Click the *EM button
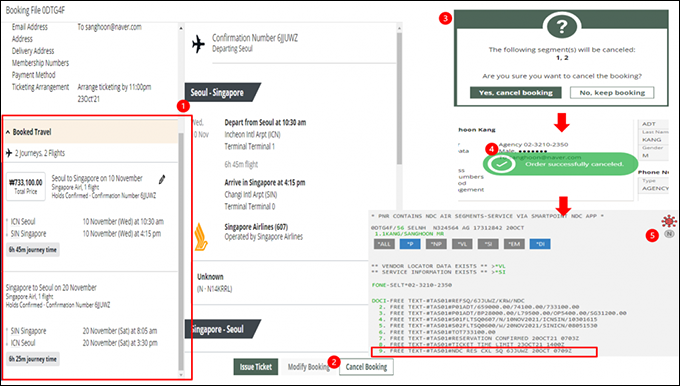The width and height of the screenshot is (680, 386). (514, 244)
